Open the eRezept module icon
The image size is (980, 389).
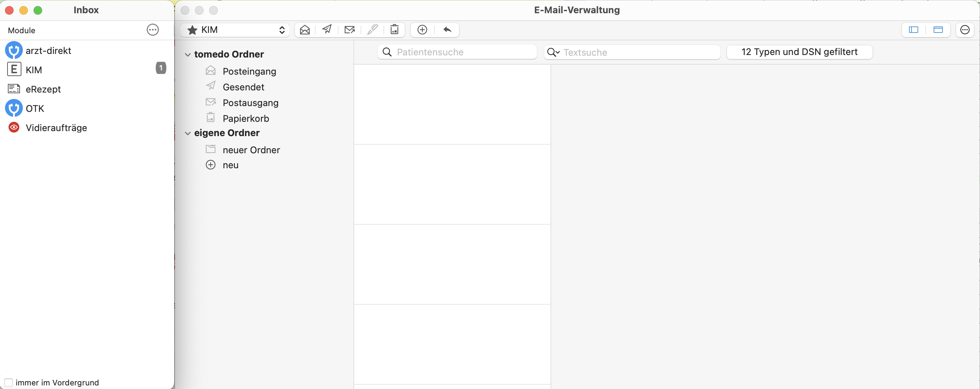pos(14,89)
